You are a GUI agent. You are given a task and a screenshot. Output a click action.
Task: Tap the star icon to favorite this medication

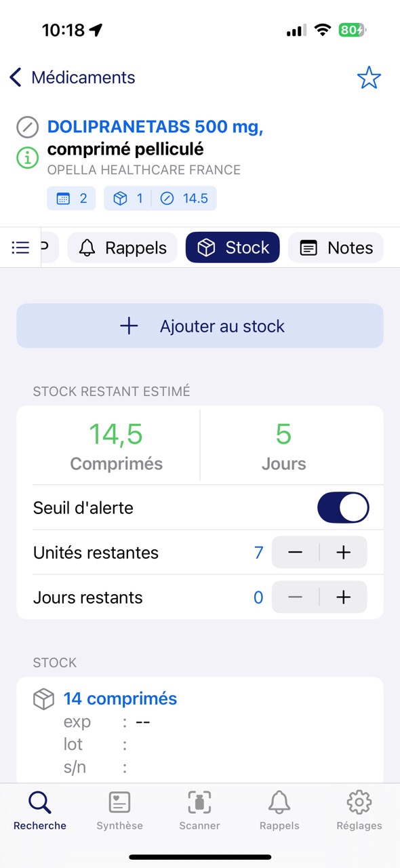369,77
